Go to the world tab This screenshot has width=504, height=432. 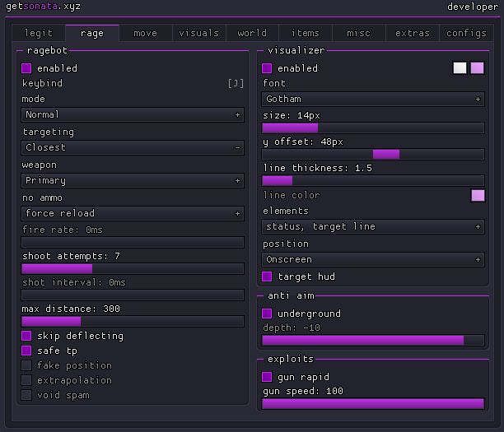click(252, 33)
